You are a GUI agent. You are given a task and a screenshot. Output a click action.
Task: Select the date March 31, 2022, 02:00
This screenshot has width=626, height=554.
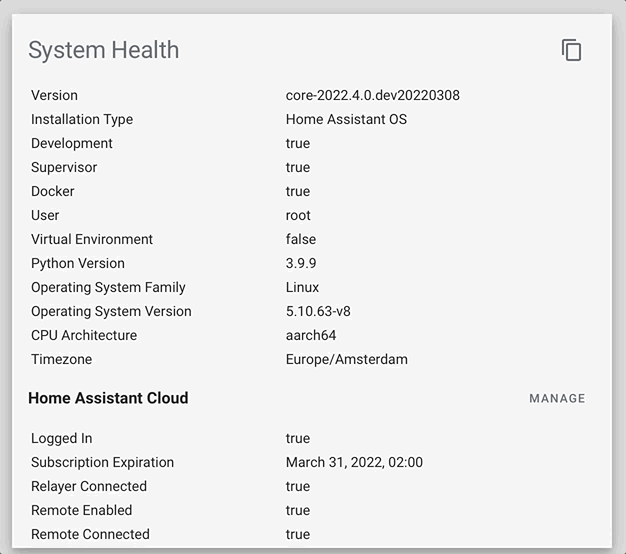354,462
